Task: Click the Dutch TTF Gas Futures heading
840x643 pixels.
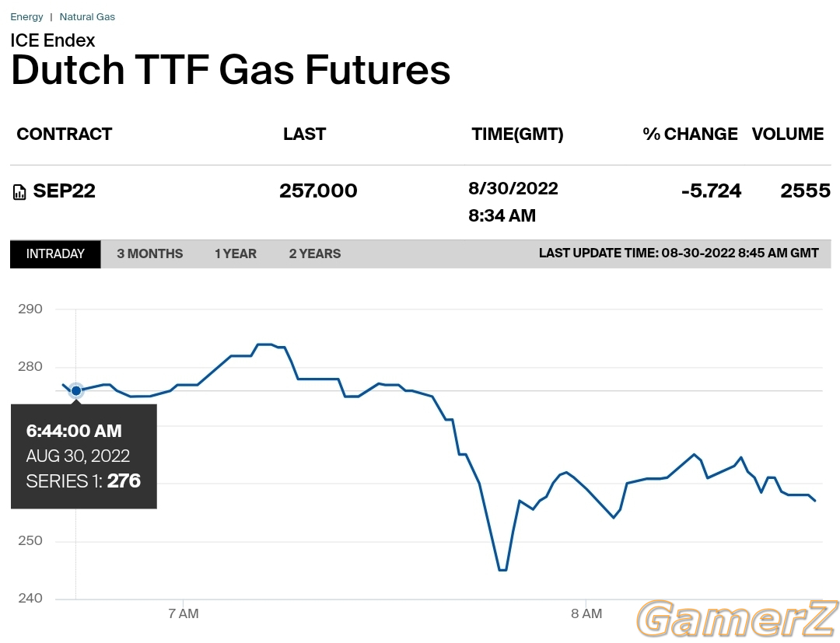Action: pos(230,70)
